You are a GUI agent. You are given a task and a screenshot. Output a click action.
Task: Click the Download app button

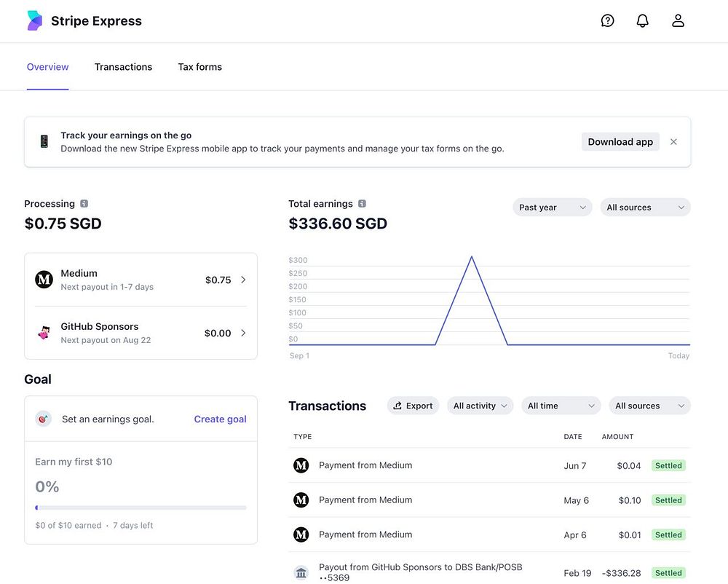click(620, 142)
